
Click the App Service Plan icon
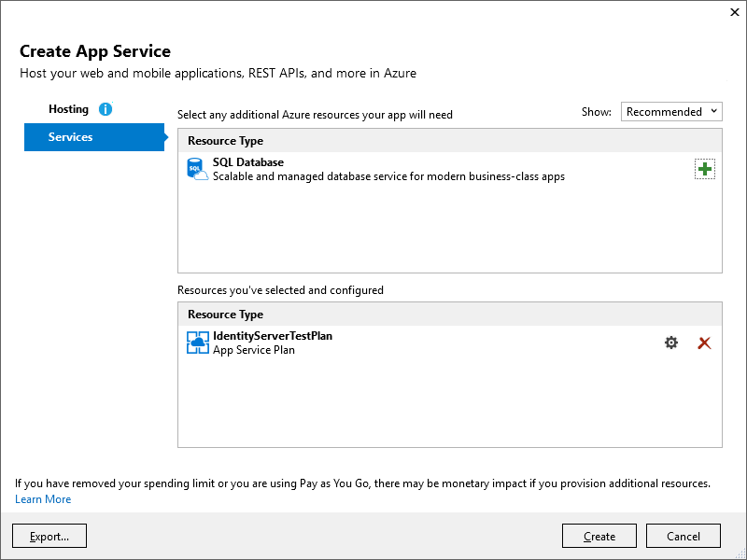point(197,343)
